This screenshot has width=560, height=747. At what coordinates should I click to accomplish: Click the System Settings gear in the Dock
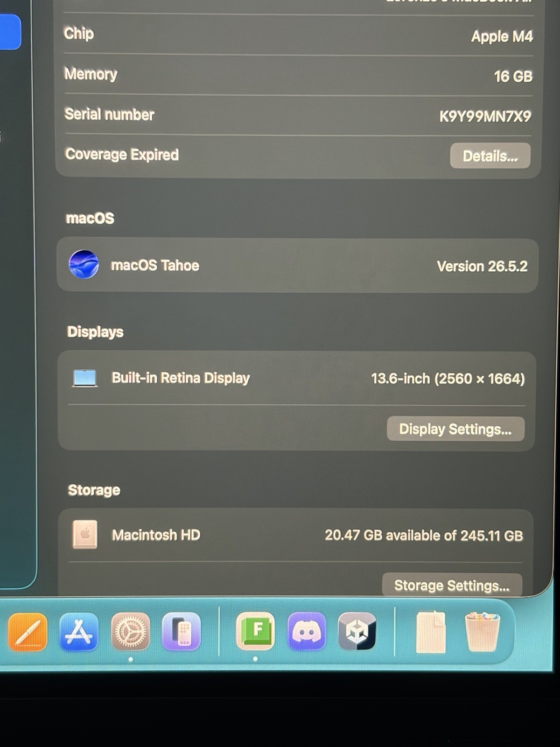[131, 632]
